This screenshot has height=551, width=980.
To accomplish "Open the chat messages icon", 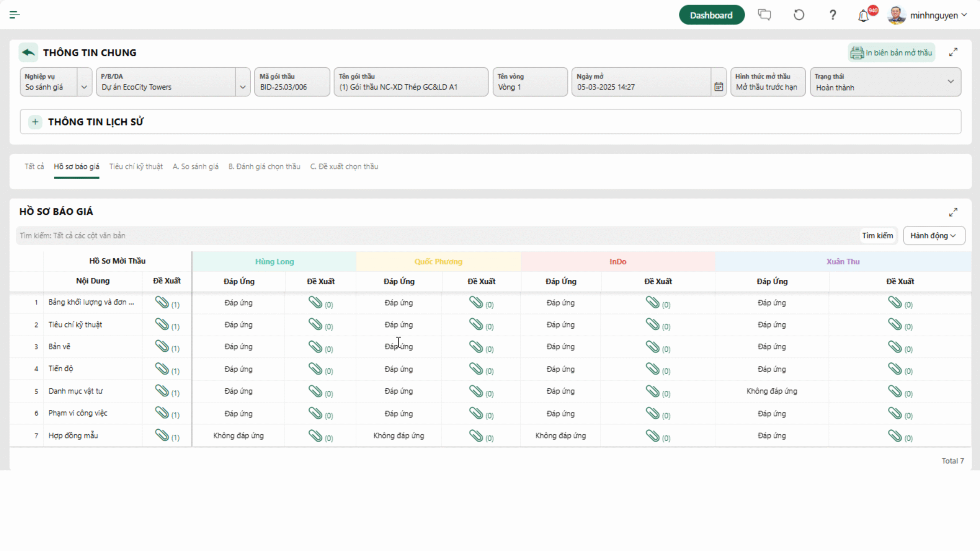I will 764,15.
